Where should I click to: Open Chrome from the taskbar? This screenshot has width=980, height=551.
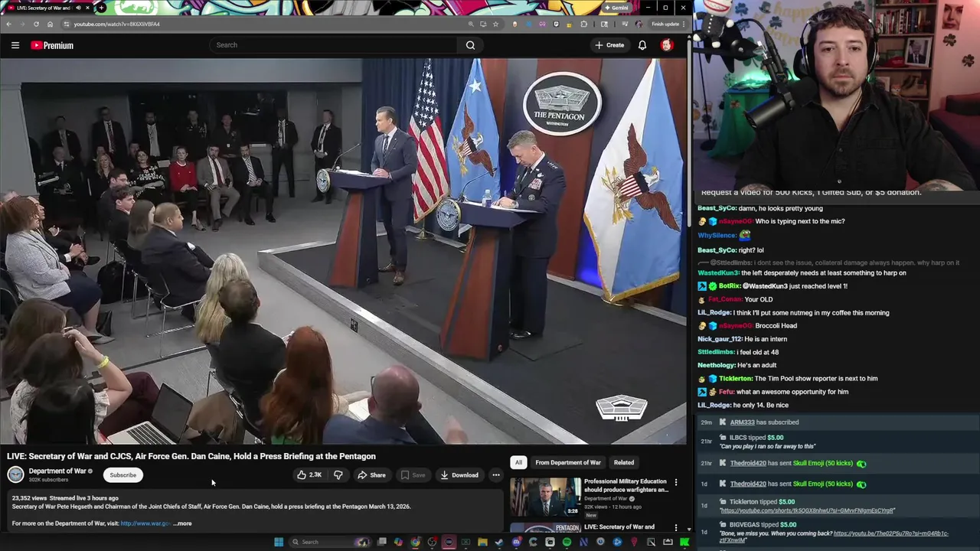[416, 542]
